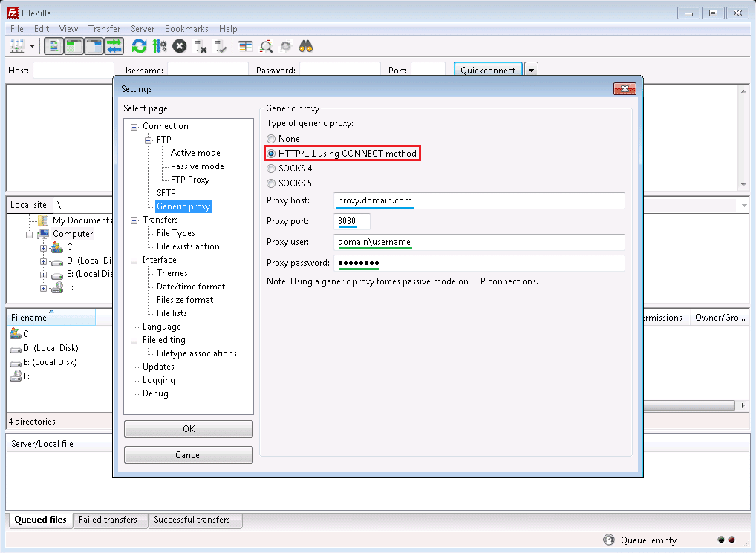756x553 pixels.
Task: Open the Site Manager icon
Action: [16, 46]
